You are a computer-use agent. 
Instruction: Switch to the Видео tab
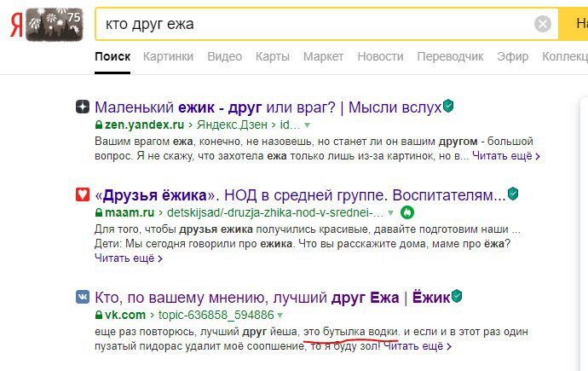coord(225,56)
